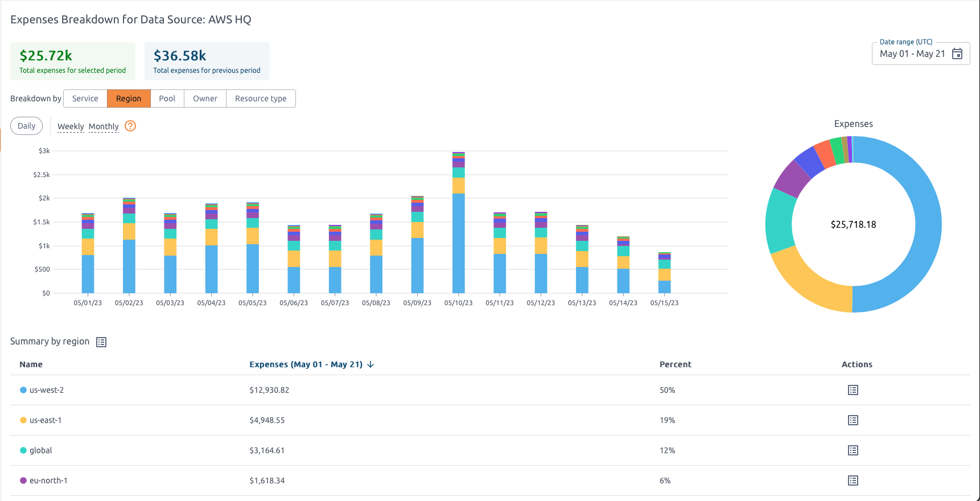This screenshot has height=501, width=980.
Task: Open the May 01 - May 21 date range picker
Action: click(x=912, y=54)
